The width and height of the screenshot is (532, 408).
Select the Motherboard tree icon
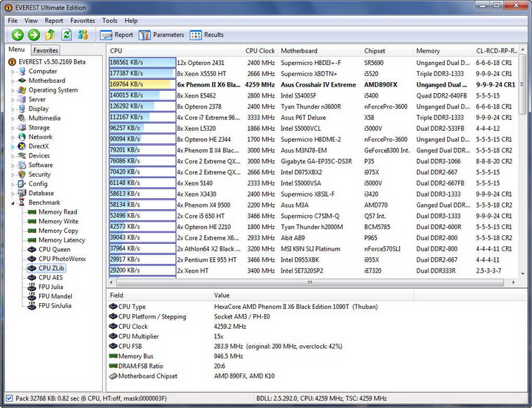point(22,81)
